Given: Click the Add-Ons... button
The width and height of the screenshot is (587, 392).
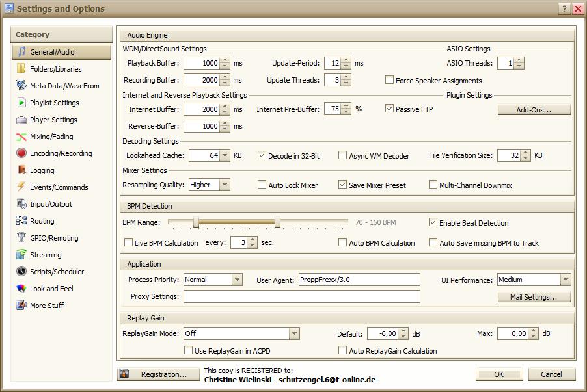Looking at the screenshot, I should coord(534,110).
